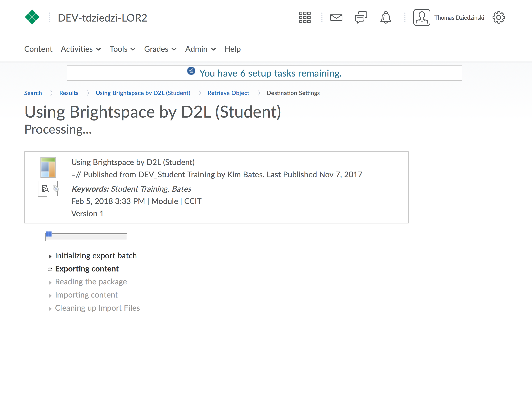Click the object title in the result card

(x=133, y=162)
